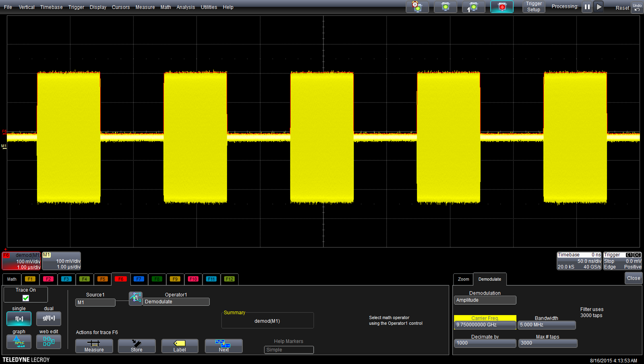
Task: Click the Measure action for trace F6
Action: (x=94, y=346)
